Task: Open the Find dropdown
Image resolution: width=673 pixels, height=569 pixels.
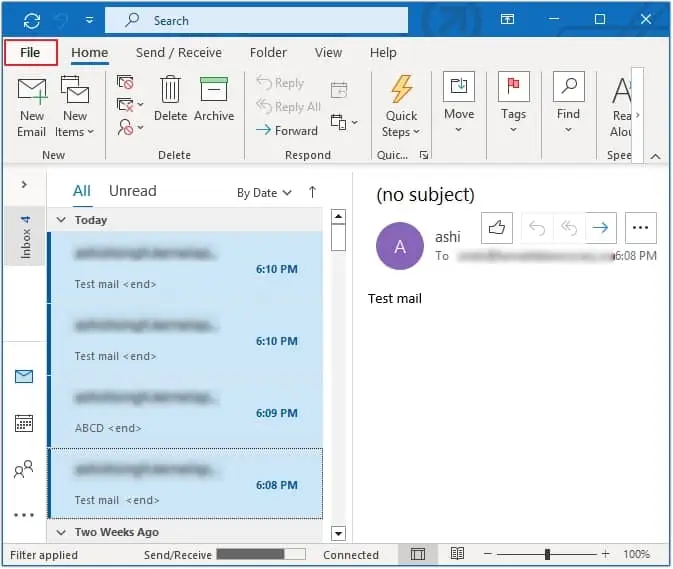Action: coord(568,103)
